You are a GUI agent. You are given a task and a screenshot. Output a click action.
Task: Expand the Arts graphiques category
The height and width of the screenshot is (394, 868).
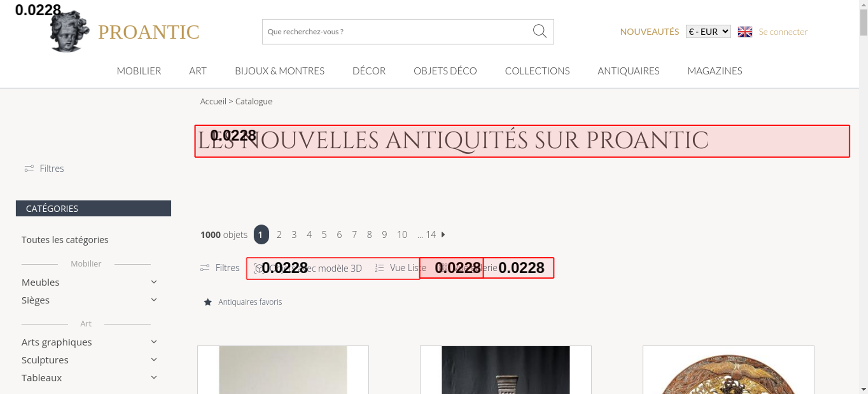click(x=154, y=342)
